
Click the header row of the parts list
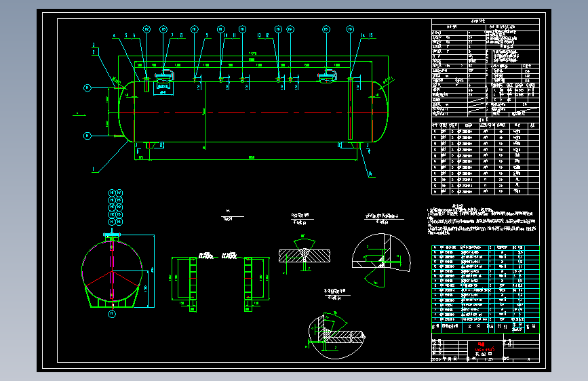485,327
